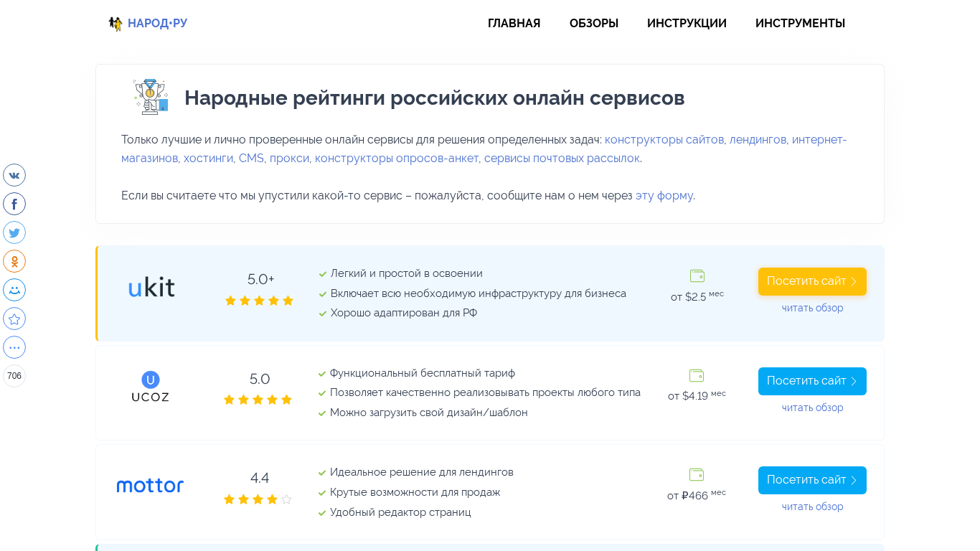Click the mottor logo
The height and width of the screenshot is (551, 980).
150,486
